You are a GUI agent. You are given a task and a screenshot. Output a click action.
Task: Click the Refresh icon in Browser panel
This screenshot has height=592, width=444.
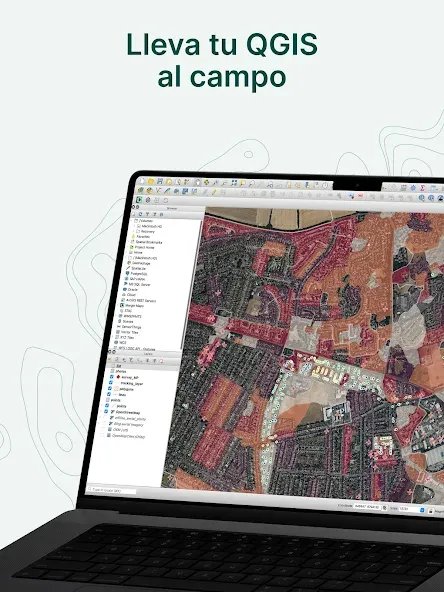[x=140, y=214]
